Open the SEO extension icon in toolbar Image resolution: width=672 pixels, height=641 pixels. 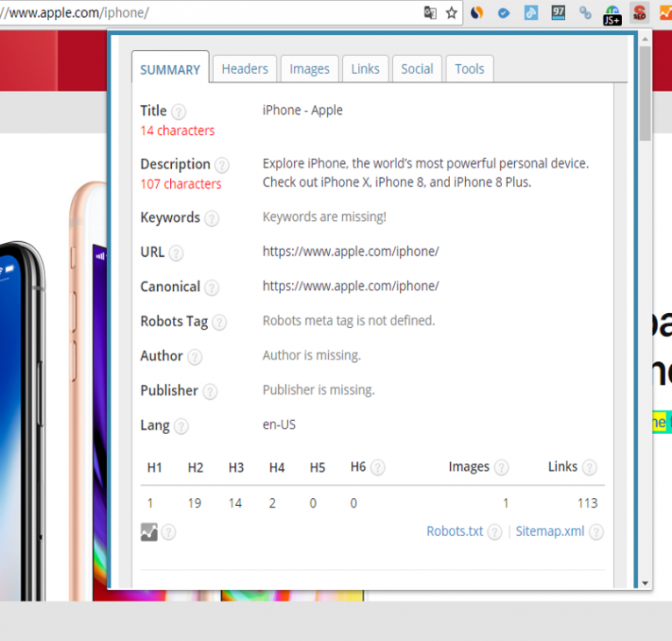pos(640,12)
